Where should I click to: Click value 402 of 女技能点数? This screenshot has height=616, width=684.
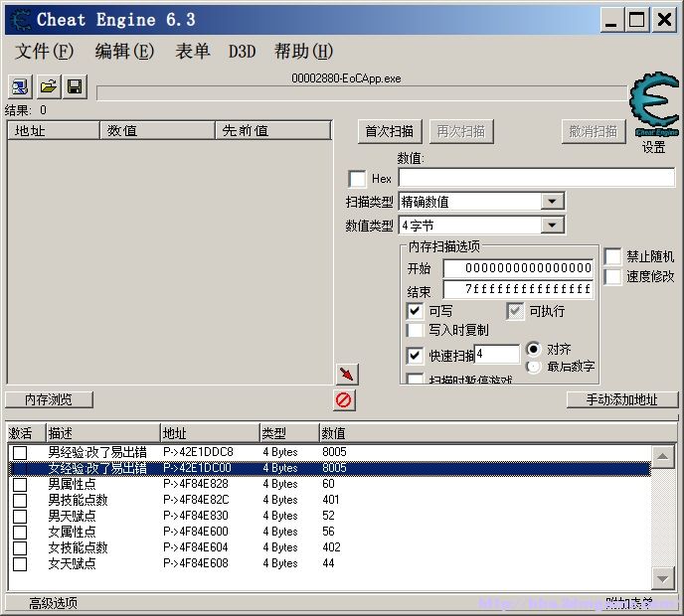click(331, 547)
